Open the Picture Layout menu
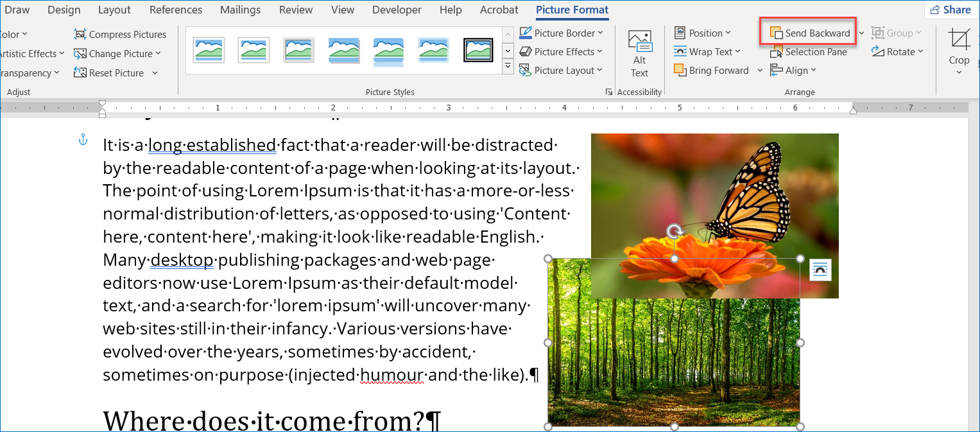The width and height of the screenshot is (980, 432). click(561, 70)
